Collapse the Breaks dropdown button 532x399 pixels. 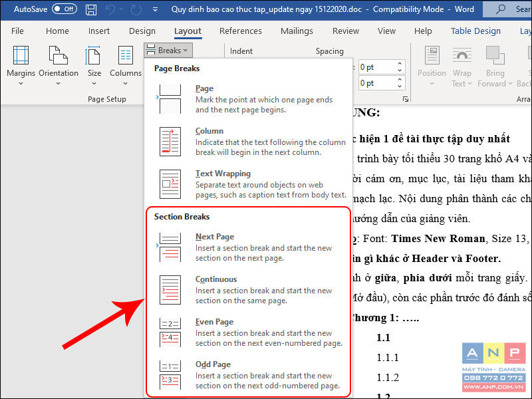[x=168, y=51]
